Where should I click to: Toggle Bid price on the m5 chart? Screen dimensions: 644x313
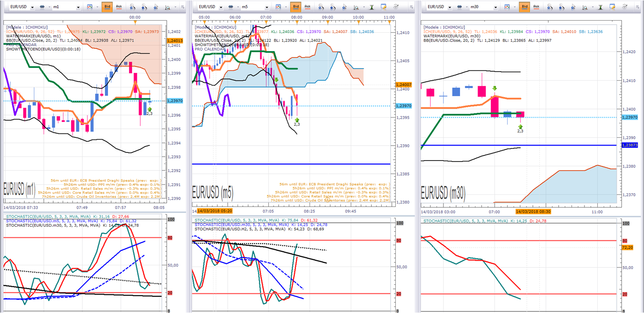(x=295, y=7)
